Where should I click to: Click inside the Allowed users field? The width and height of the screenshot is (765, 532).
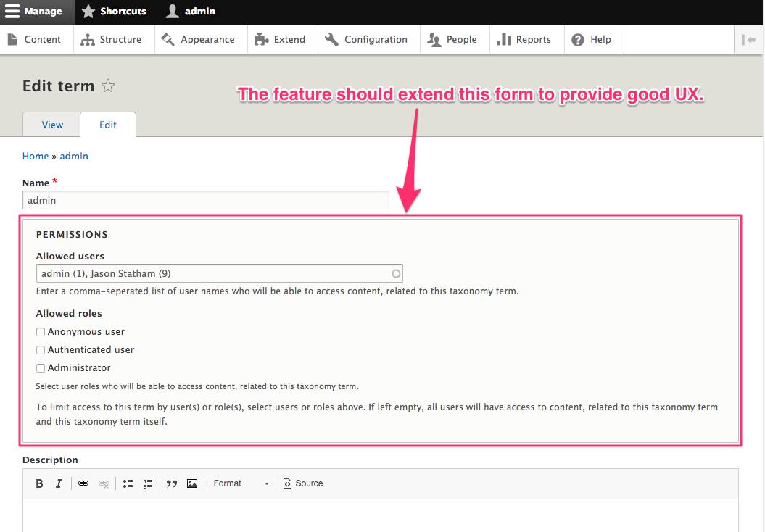tap(218, 273)
